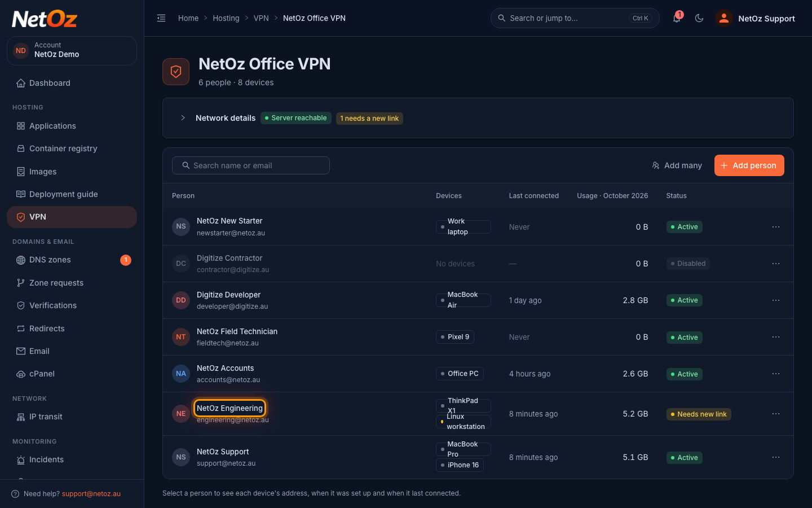Viewport: 812px width, 508px height.
Task: Toggle dark mode moon icon
Action: 699,18
